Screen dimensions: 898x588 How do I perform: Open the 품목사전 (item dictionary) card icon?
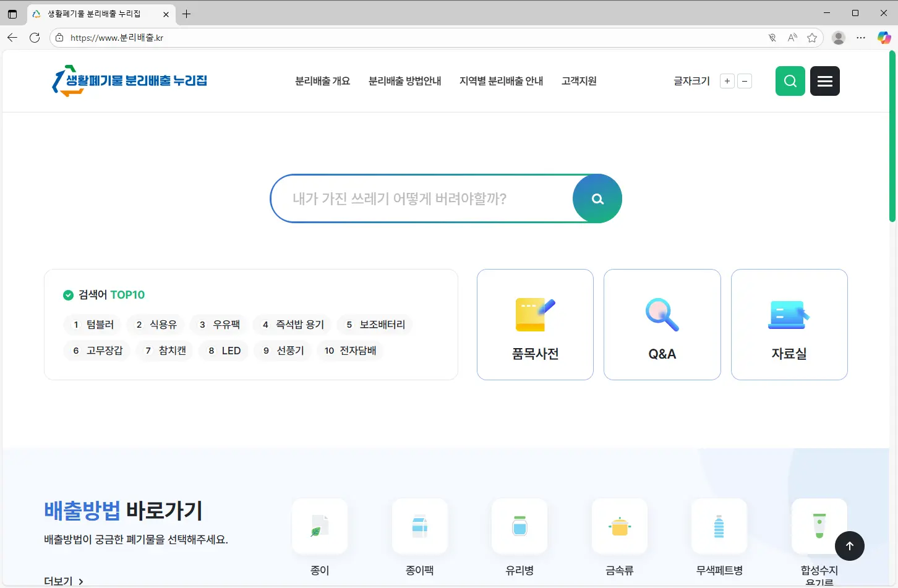click(534, 314)
